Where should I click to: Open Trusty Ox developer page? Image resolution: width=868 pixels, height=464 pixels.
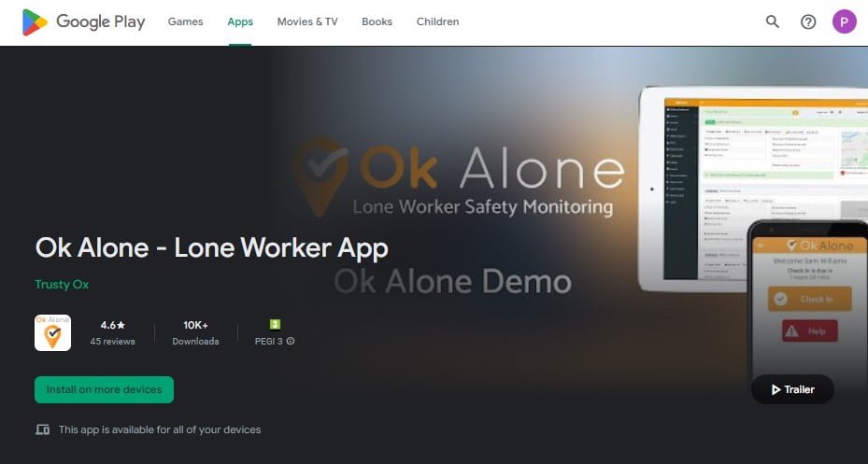click(x=62, y=284)
